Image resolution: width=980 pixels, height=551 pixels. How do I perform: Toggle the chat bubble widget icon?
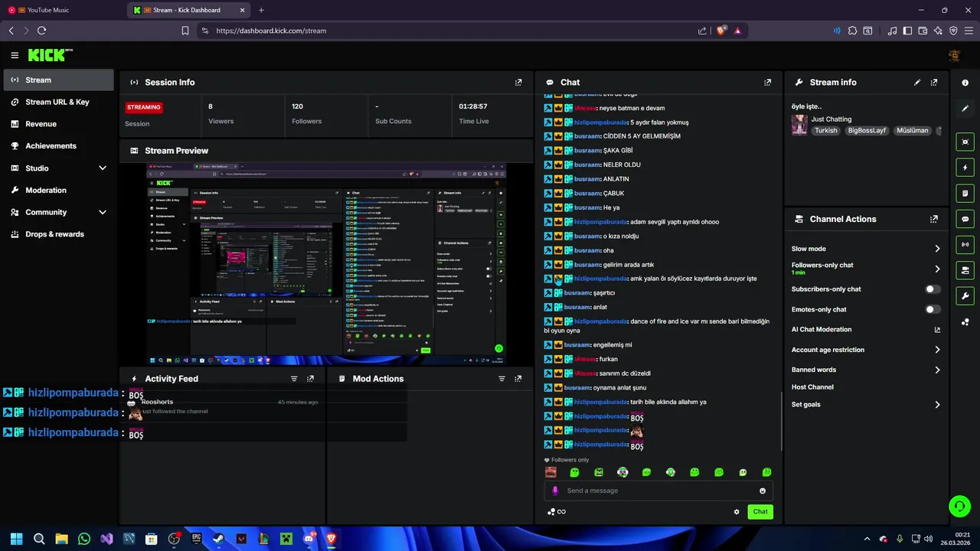pos(965,219)
